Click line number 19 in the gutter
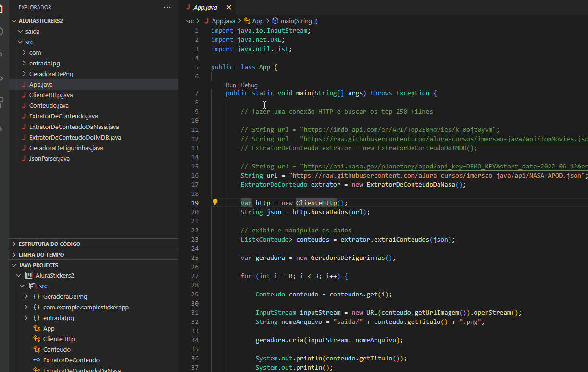The height and width of the screenshot is (372, 588). click(195, 203)
